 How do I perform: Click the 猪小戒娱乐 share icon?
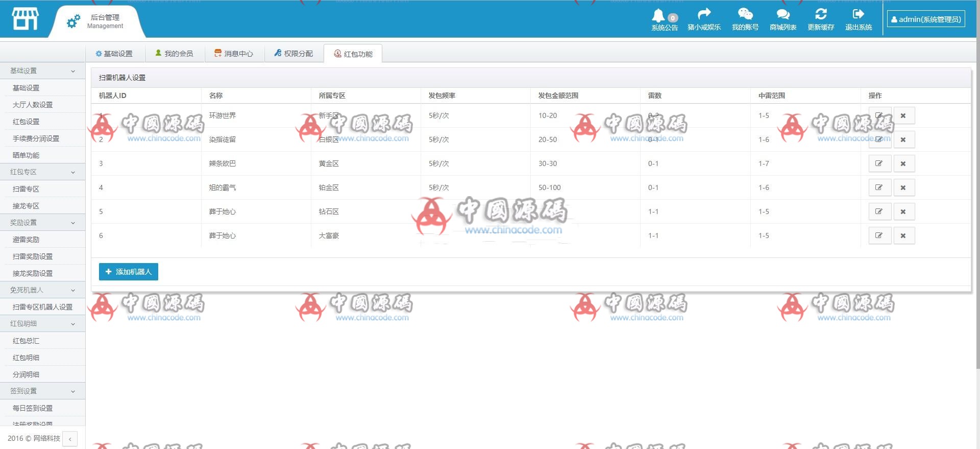tap(704, 14)
